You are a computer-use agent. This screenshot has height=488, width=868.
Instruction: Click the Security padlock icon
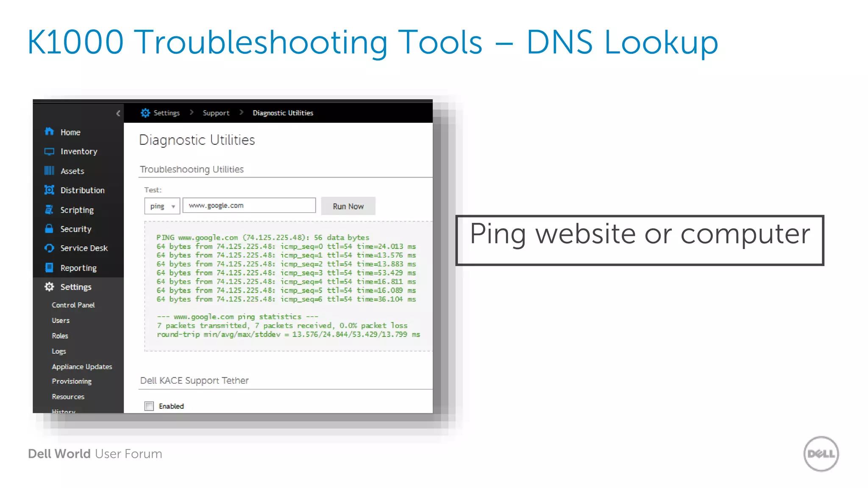click(49, 228)
